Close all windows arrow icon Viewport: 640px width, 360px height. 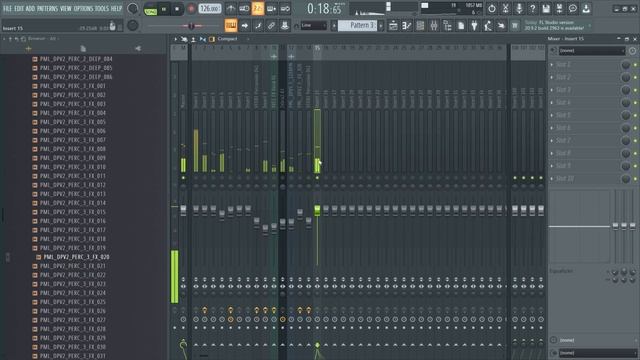(501, 26)
